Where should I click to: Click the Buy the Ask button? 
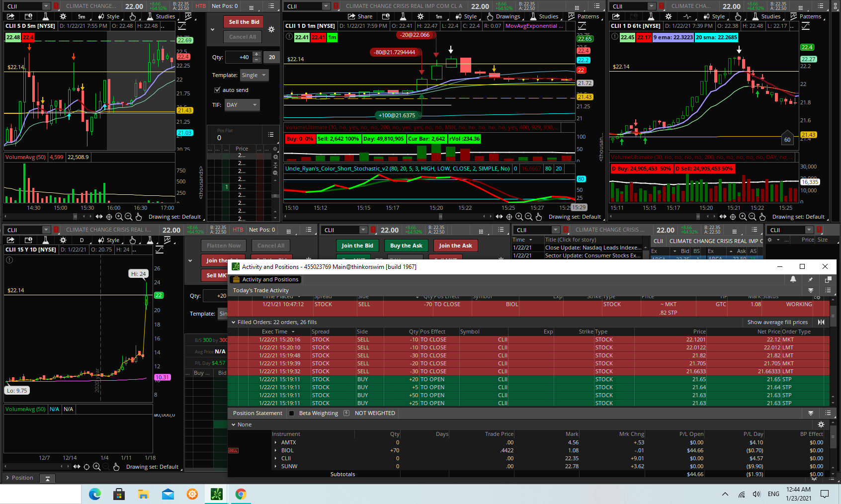click(x=406, y=246)
